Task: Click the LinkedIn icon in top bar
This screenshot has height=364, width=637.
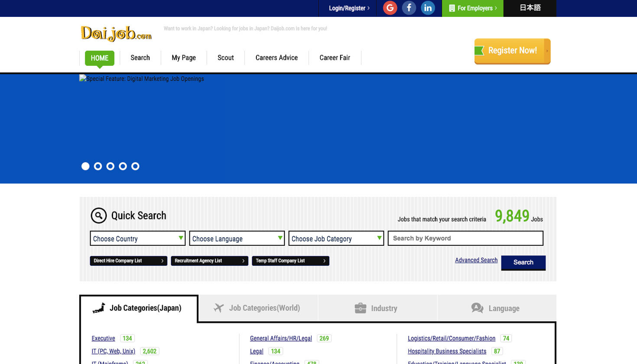Action: coord(428,8)
